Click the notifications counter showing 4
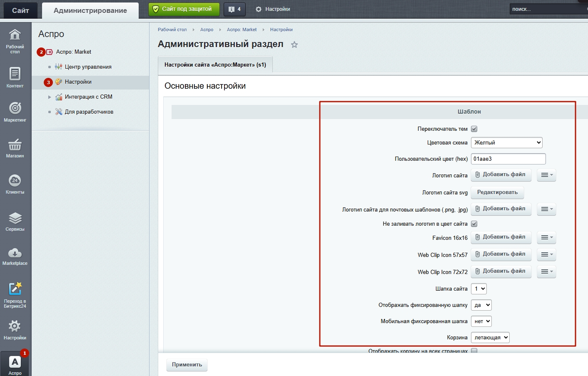Screen dimensions: 588x376 234,9
